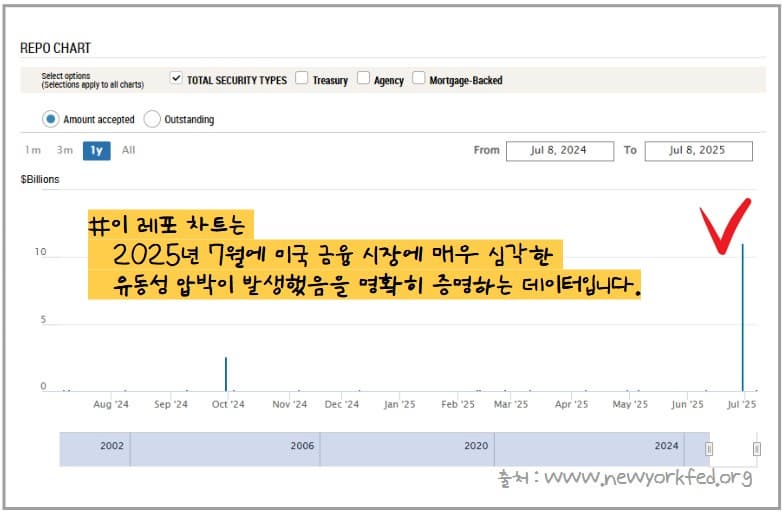783x513 pixels.
Task: Show All time range
Action: [x=128, y=150]
